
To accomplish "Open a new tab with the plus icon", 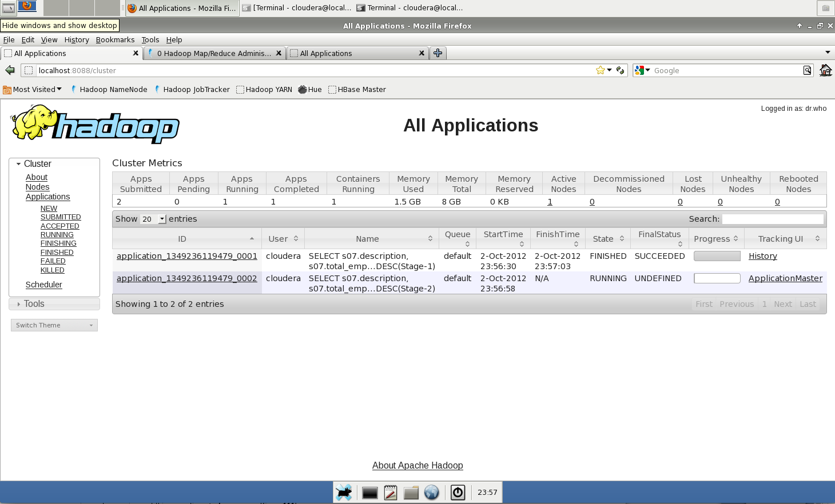I will [438, 53].
